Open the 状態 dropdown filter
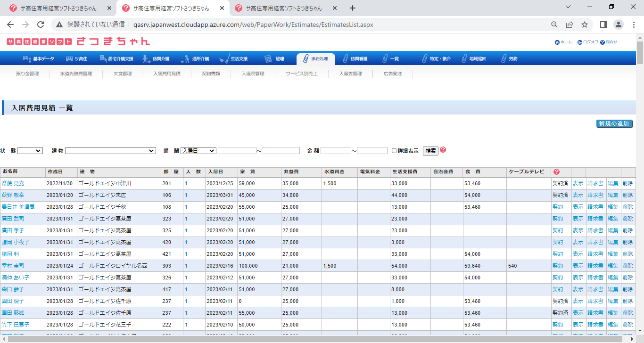This screenshot has height=343, width=644. [30, 151]
